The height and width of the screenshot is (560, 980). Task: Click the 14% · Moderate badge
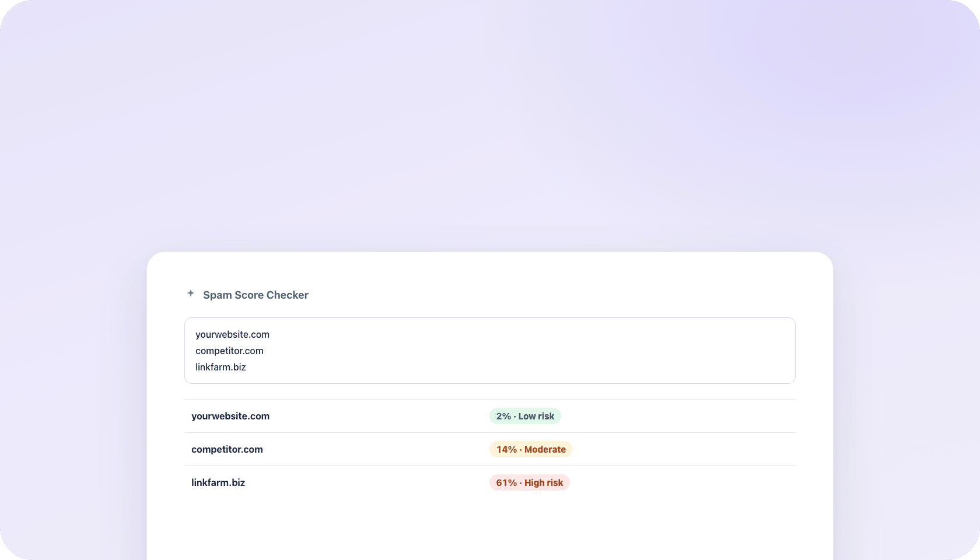click(531, 449)
